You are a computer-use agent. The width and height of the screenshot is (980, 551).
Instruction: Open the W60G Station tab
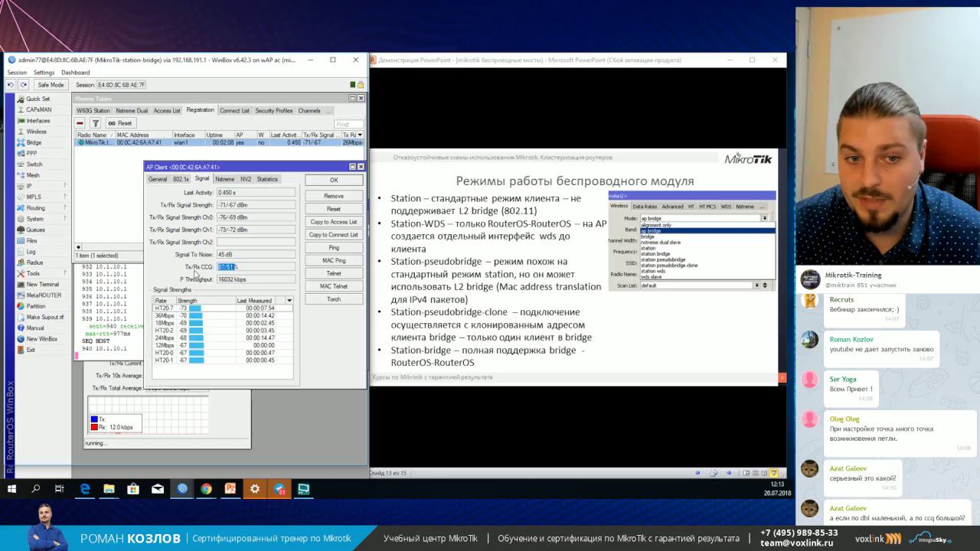pos(93,111)
